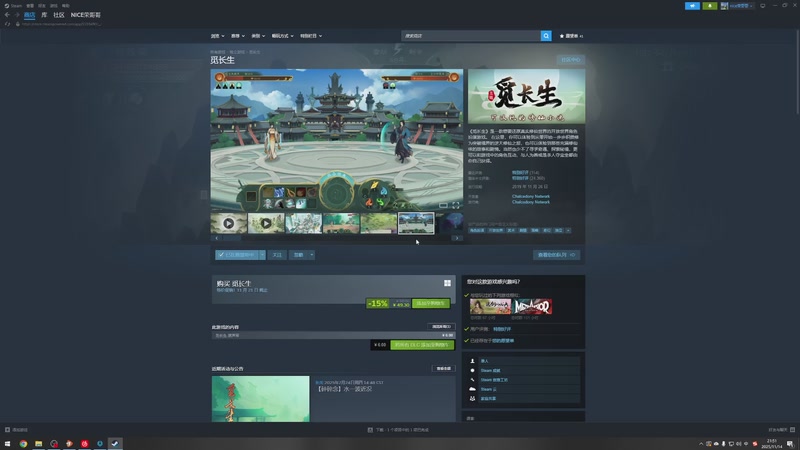This screenshot has width=800, height=450.
Task: Open the 社区 community tab
Action: 59,15
